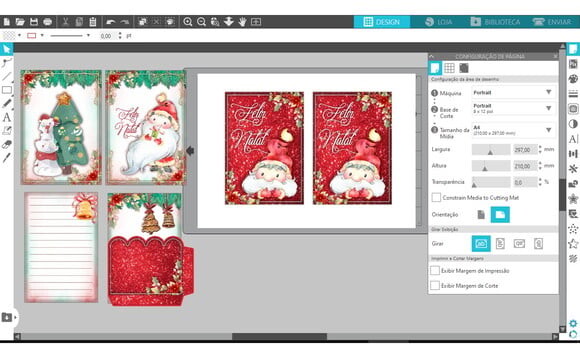The width and height of the screenshot is (580, 363).
Task: Open the Máquina dropdown
Action: [513, 92]
